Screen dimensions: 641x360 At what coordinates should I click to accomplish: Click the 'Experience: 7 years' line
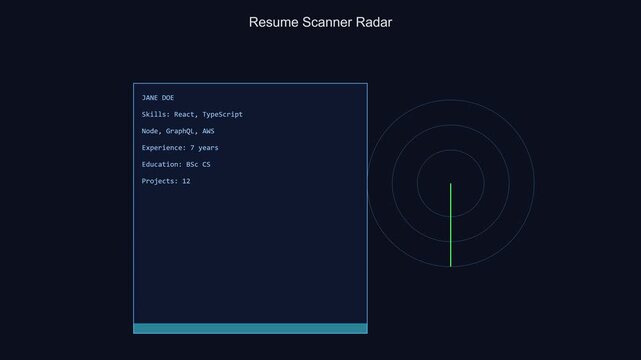coord(180,148)
